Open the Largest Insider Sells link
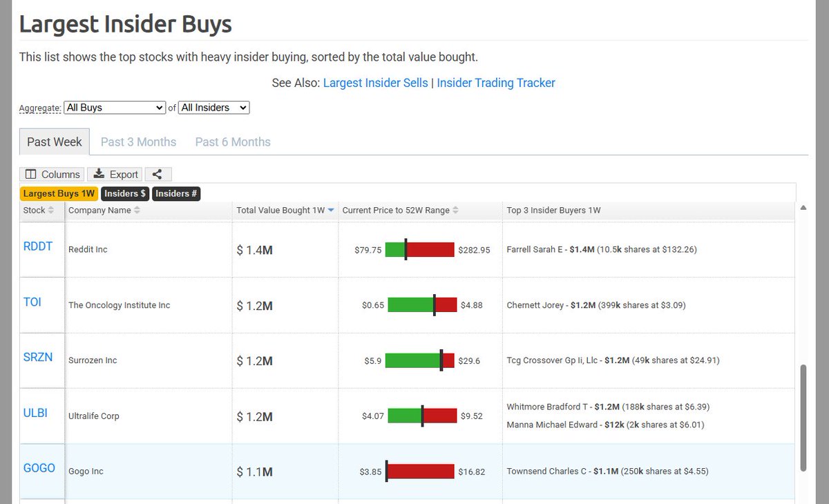This screenshot has width=829, height=504. click(x=376, y=83)
